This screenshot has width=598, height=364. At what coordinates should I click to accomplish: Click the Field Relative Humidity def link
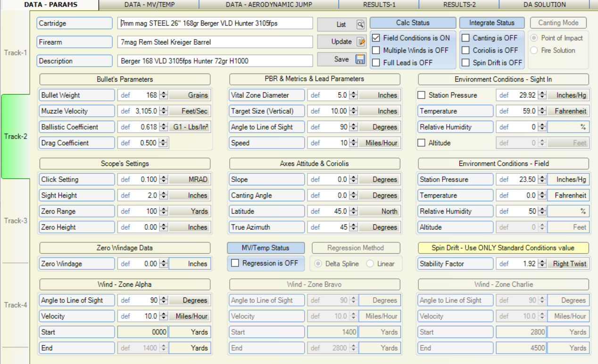coord(504,211)
